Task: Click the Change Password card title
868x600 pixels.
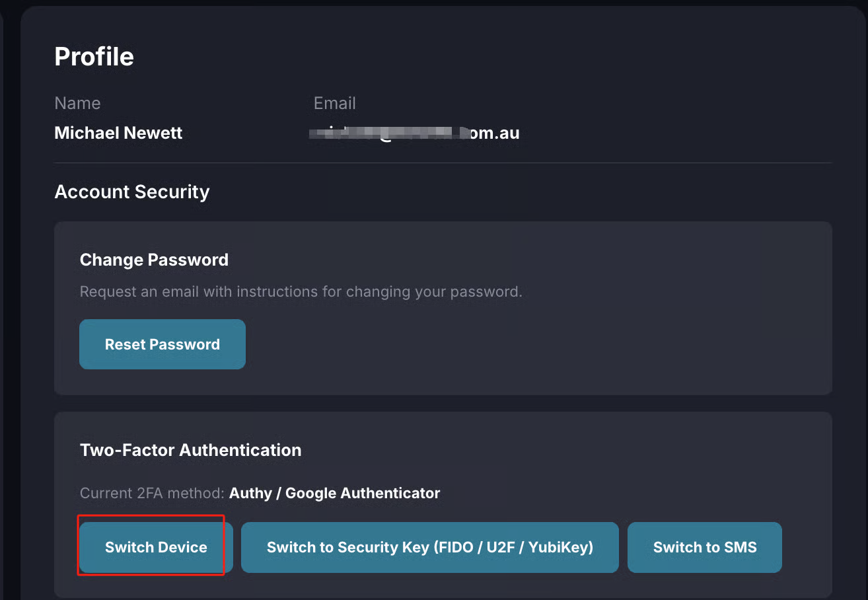Action: click(x=154, y=260)
